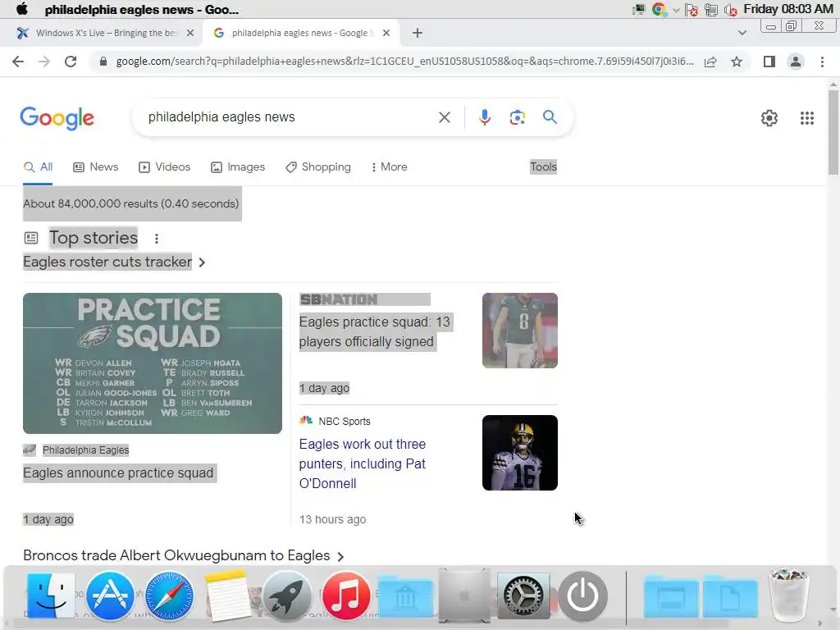This screenshot has height=630, width=840.
Task: Open the Chrome three-dot menu
Action: (x=822, y=62)
